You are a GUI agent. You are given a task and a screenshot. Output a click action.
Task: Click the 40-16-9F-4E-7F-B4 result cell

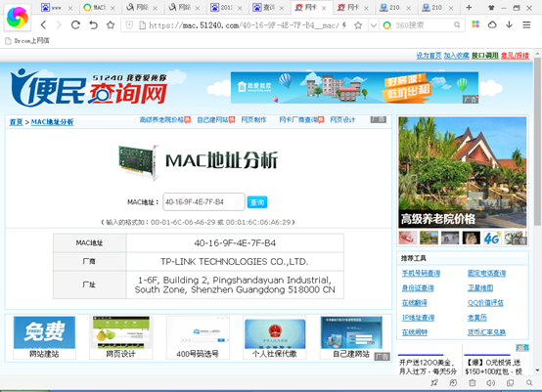(235, 243)
